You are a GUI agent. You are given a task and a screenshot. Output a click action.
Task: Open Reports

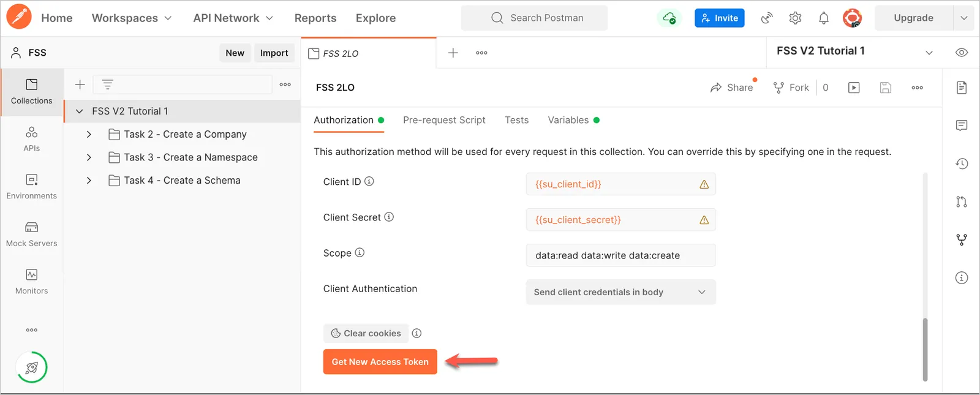point(315,18)
